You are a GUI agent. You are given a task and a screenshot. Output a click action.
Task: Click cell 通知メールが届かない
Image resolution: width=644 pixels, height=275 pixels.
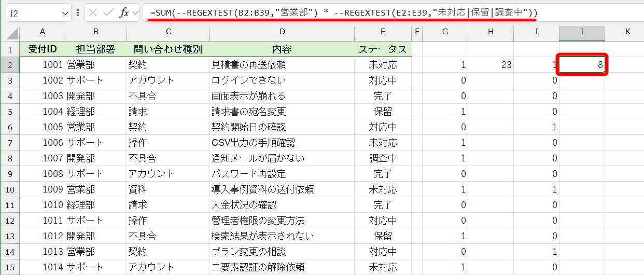[282, 158]
